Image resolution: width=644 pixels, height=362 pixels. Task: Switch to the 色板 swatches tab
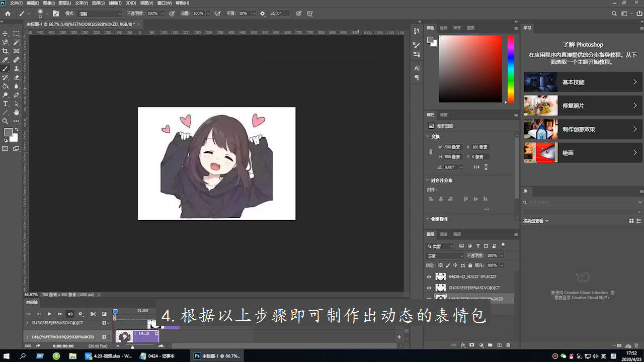click(x=443, y=28)
